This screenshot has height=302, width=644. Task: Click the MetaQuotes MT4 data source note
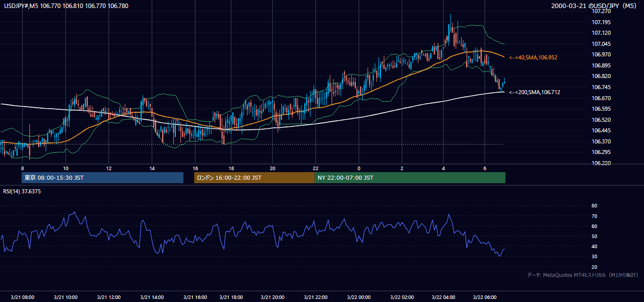pyautogui.click(x=583, y=275)
